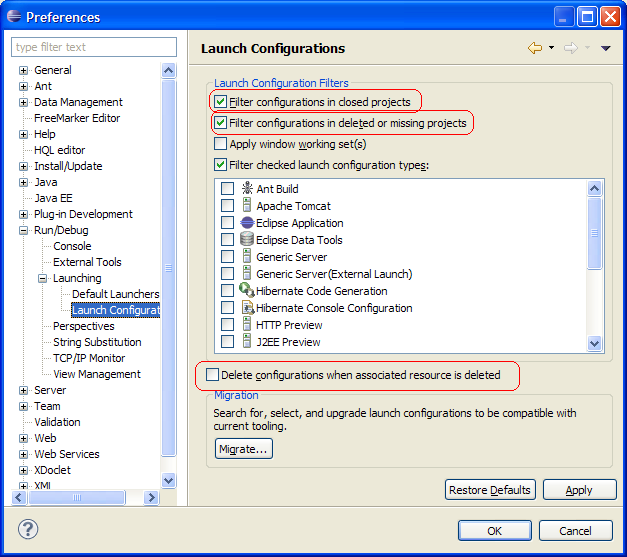The image size is (627, 557).
Task: Select FreeMarker Editor in the tree
Action: coord(77,118)
